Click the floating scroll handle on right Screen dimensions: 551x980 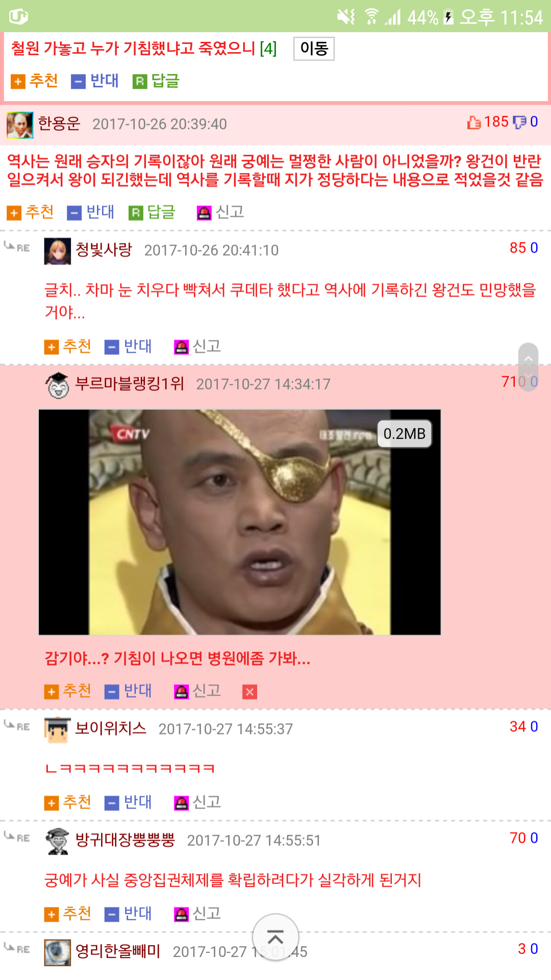[x=528, y=366]
